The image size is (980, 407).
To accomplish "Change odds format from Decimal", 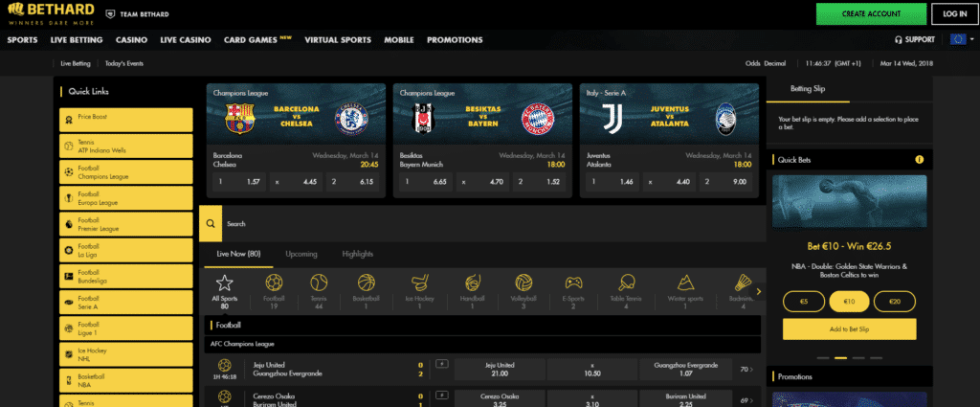I will pos(774,64).
